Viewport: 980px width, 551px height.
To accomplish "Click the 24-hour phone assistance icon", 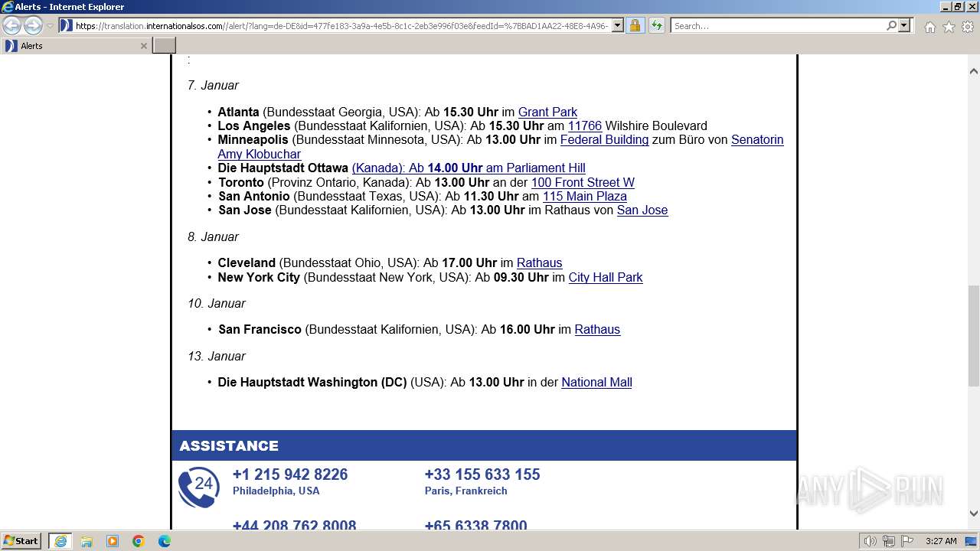I will 198,487.
